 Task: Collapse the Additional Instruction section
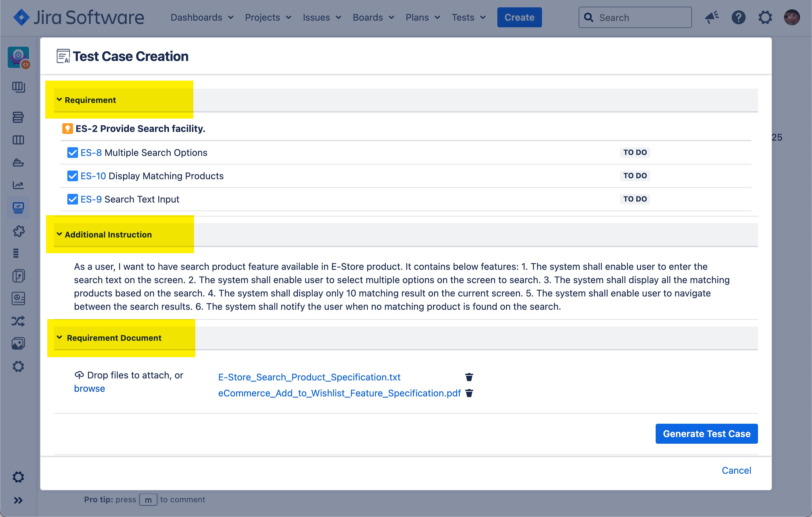point(59,234)
